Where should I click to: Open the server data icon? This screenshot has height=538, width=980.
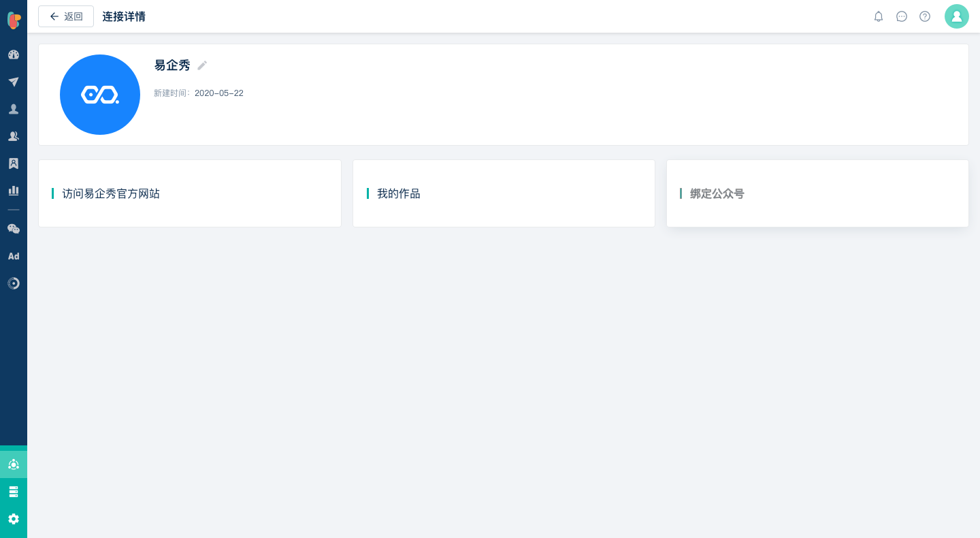pyautogui.click(x=14, y=492)
